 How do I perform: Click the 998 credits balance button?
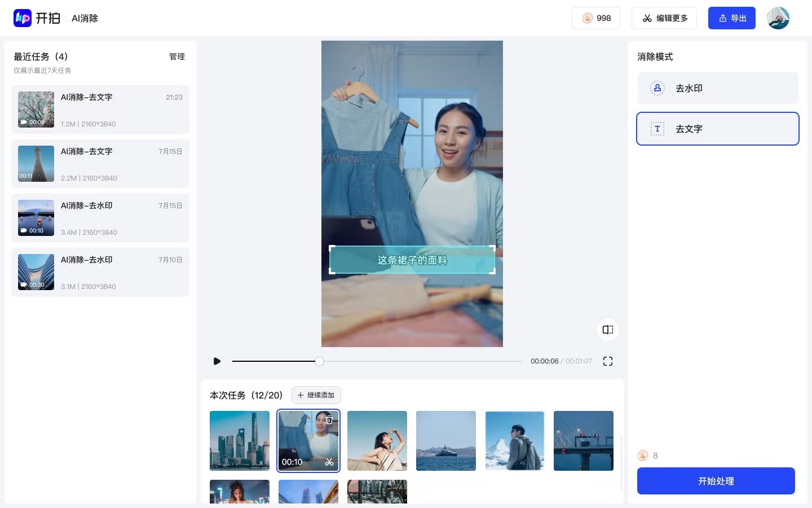tap(596, 18)
